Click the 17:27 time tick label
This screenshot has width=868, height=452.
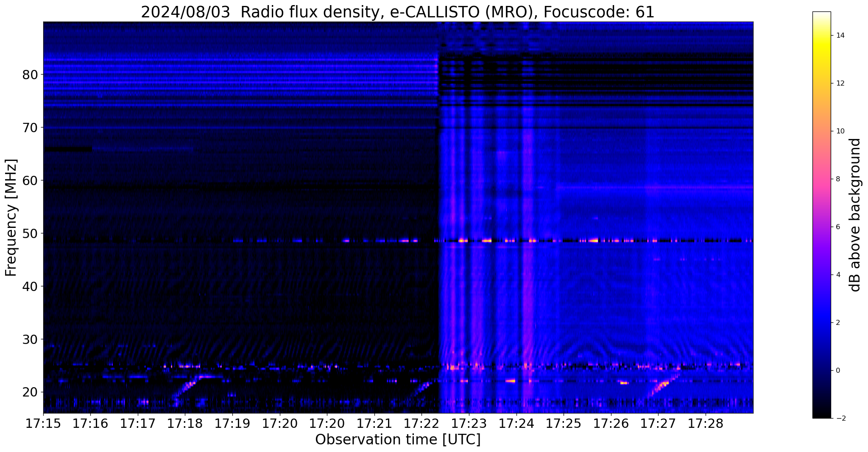coord(658,424)
